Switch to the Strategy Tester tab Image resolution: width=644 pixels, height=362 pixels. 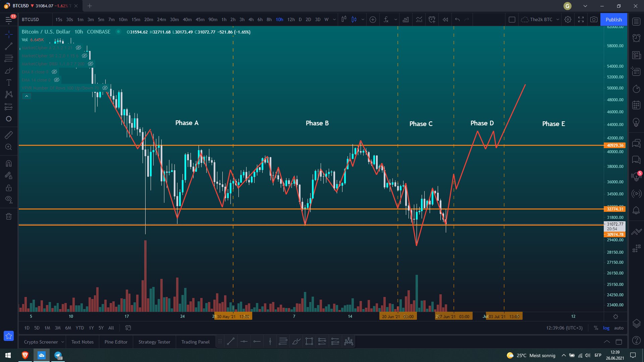pos(154,342)
